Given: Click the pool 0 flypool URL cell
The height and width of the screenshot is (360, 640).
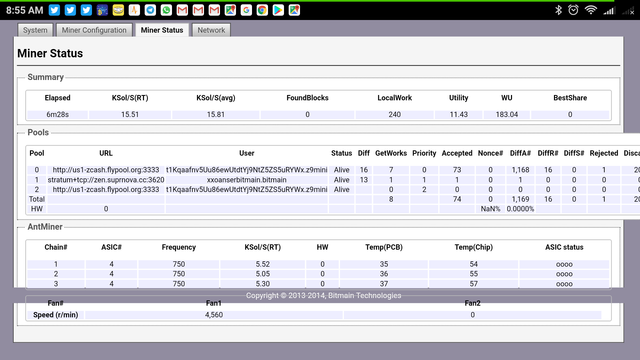Looking at the screenshot, I should (x=106, y=170).
